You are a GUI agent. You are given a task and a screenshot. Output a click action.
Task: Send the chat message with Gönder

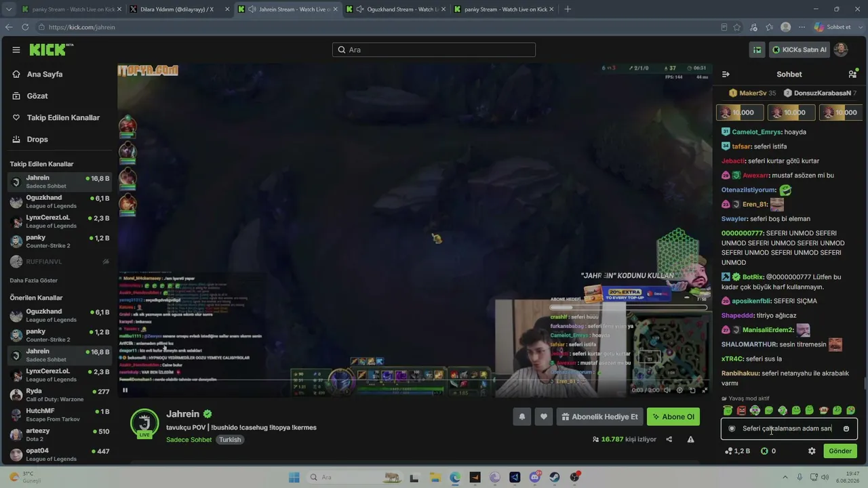click(x=840, y=451)
